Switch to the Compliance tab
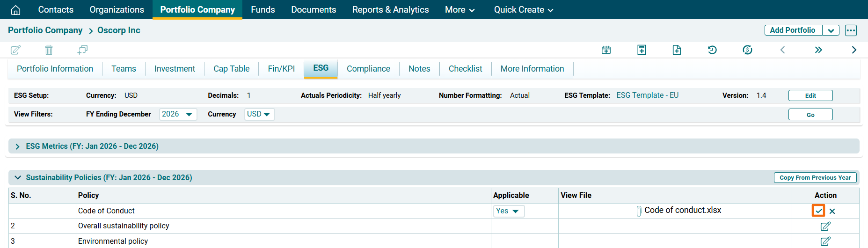The image size is (868, 248). point(368,69)
